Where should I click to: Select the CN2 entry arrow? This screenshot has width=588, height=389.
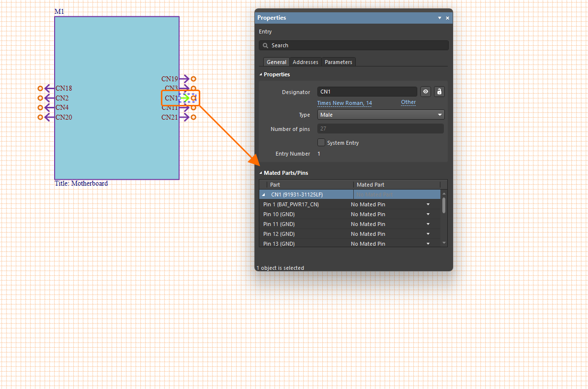(x=49, y=98)
